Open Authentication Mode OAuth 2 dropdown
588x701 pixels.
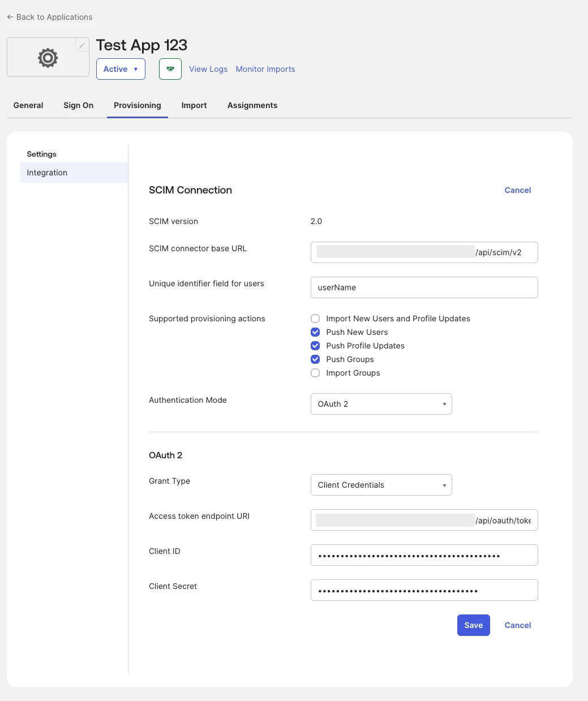[x=381, y=404]
